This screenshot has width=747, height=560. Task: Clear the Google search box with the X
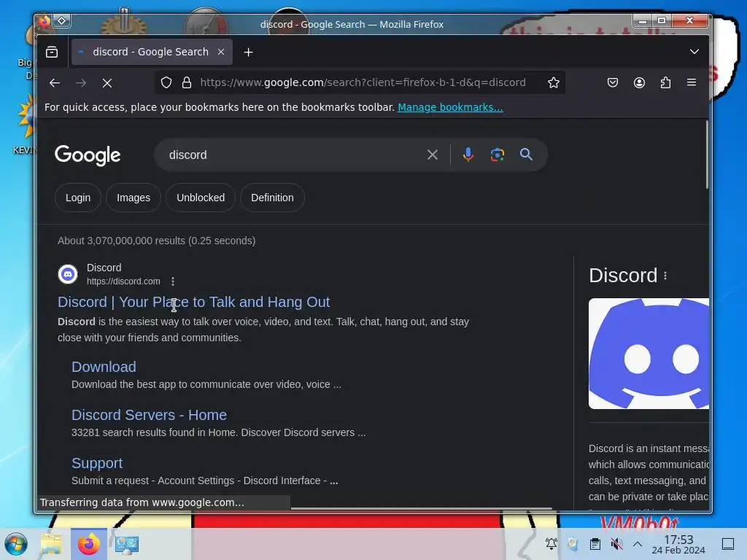(x=432, y=155)
